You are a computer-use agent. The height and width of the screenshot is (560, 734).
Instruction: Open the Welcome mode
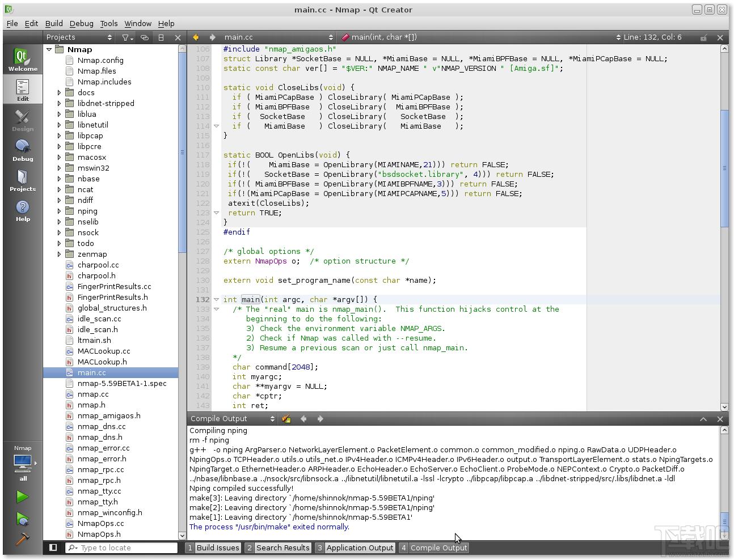coord(23,60)
